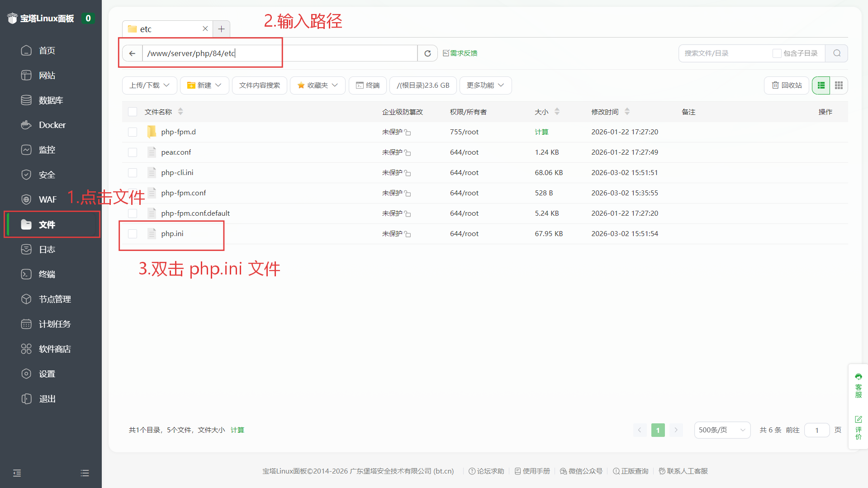Viewport: 868px width, 488px height.
Task: Refresh the current directory listing
Action: pyautogui.click(x=427, y=53)
